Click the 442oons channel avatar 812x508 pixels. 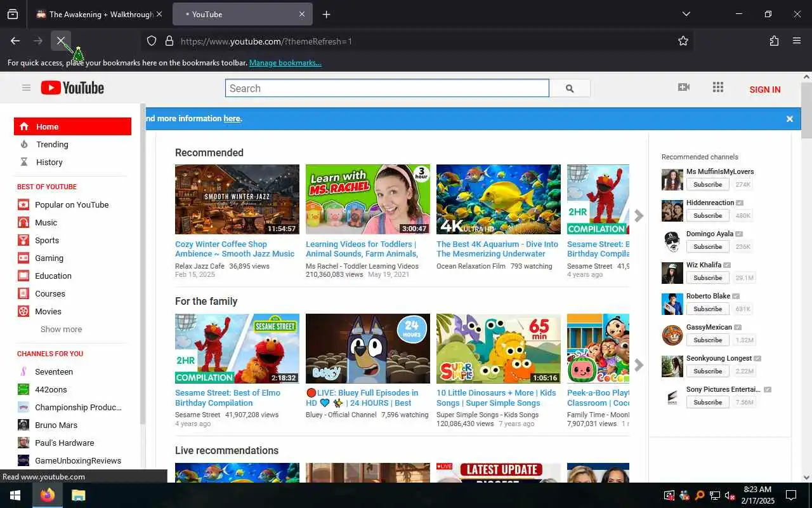23,389
